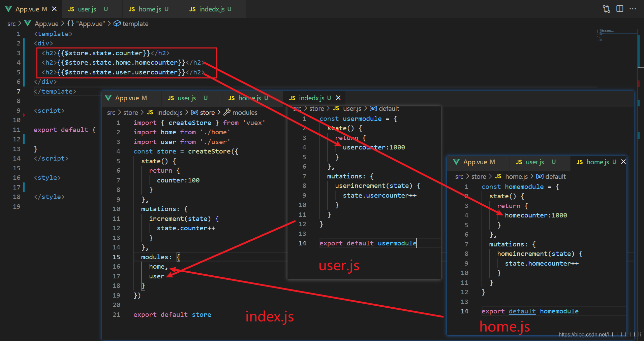Open the compare changes icon in top toolbar
The height and width of the screenshot is (341, 644).
(606, 9)
